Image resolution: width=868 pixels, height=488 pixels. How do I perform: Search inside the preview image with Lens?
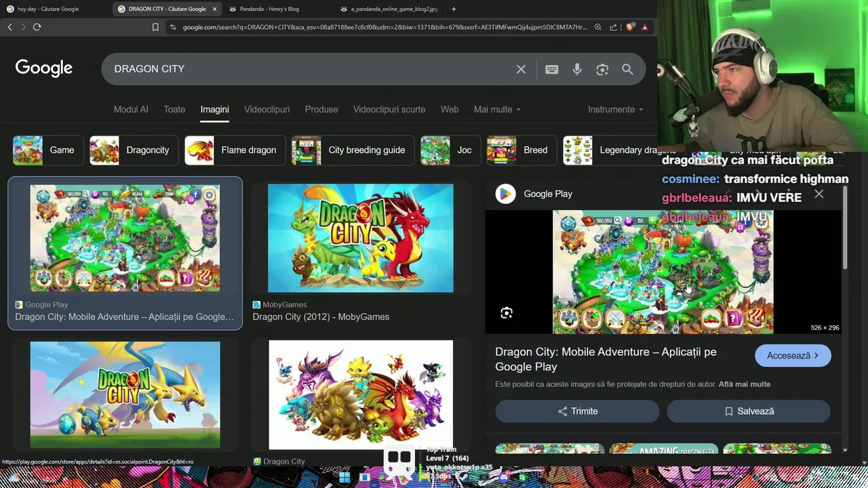pyautogui.click(x=507, y=312)
